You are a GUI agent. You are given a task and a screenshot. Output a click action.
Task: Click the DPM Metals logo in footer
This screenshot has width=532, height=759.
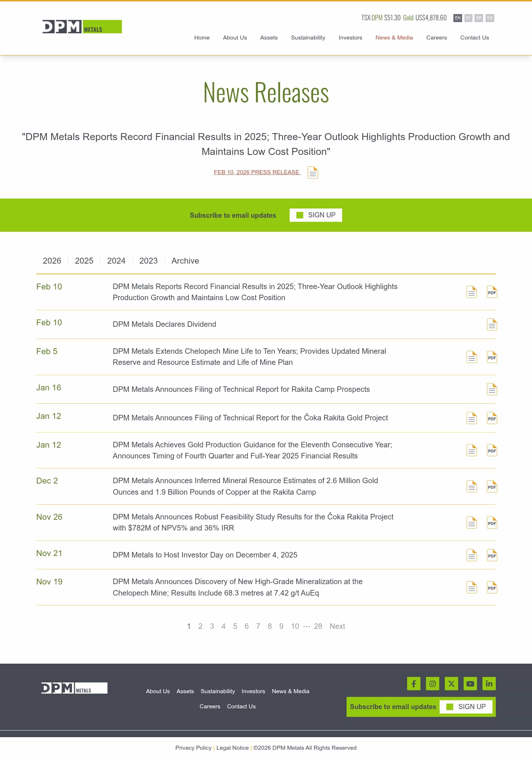pyautogui.click(x=74, y=688)
